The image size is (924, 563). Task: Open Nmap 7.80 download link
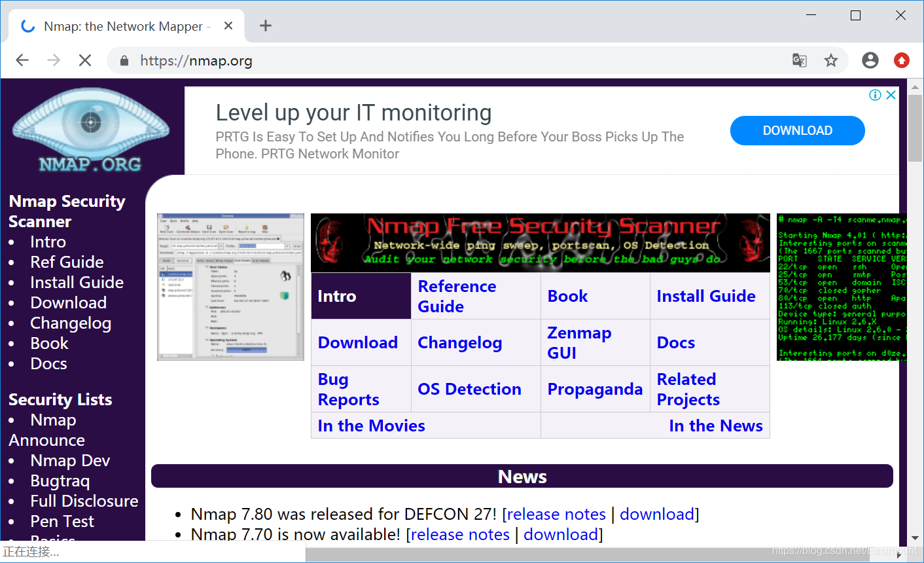(x=657, y=514)
